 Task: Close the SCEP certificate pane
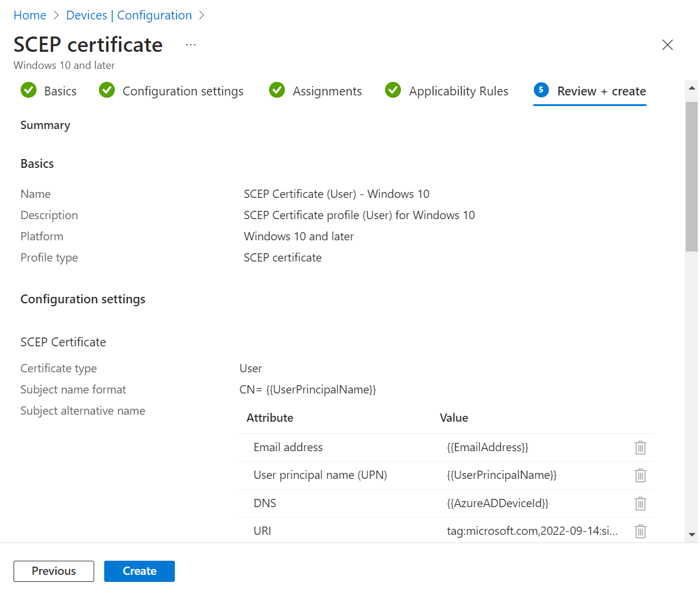(x=667, y=45)
